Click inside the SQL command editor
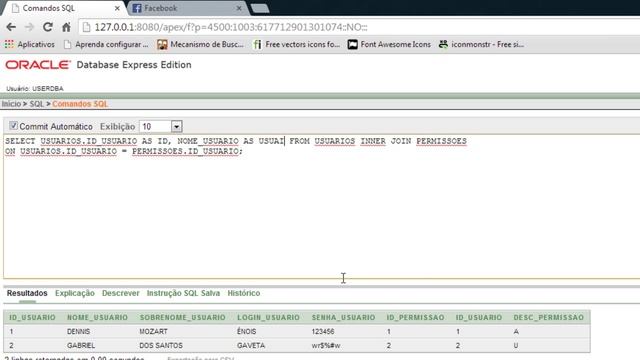This screenshot has height=360, width=640. tap(322, 206)
